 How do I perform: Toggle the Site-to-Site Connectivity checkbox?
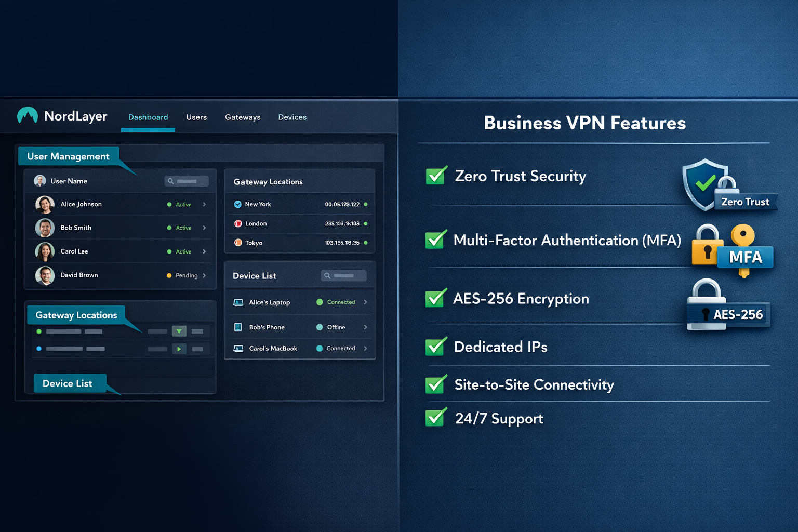pyautogui.click(x=436, y=384)
